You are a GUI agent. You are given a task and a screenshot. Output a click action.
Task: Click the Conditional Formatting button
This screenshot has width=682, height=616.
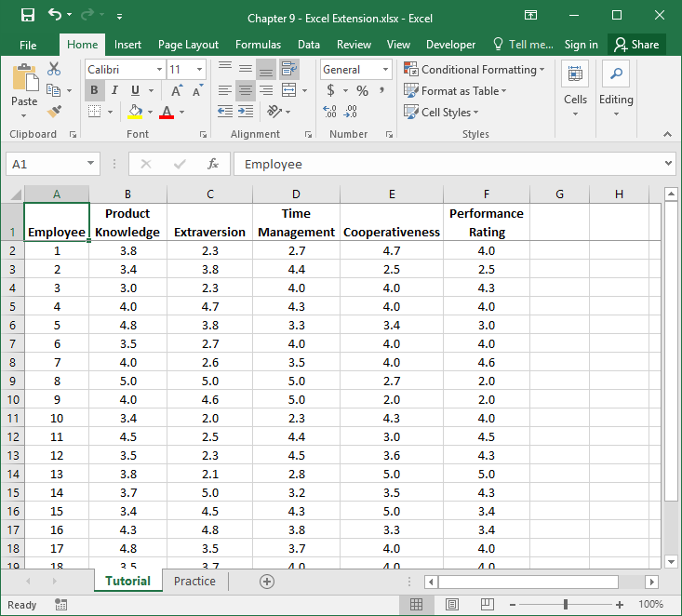(x=475, y=70)
